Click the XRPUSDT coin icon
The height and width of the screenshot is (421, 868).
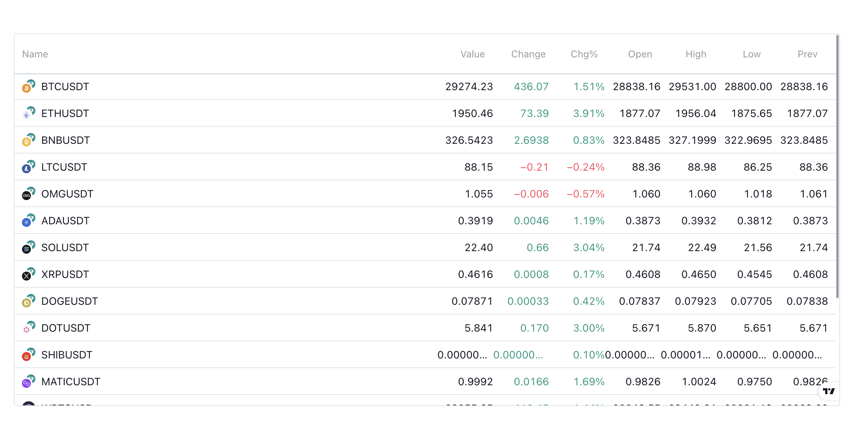coord(28,274)
